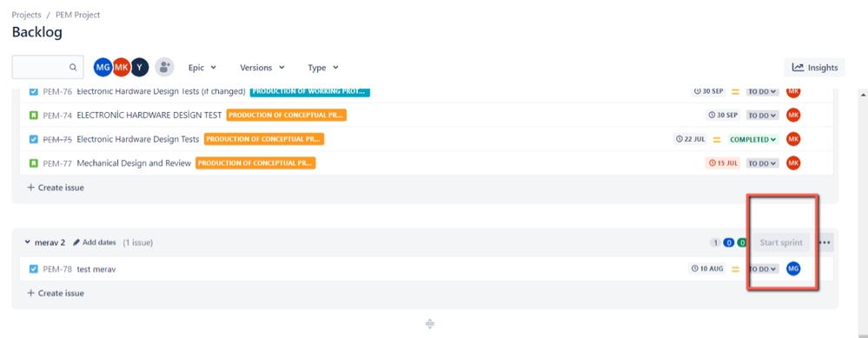Click the overdue 15 JUL date on PEM-77
Image resolution: width=868 pixels, height=338 pixels.
click(x=722, y=163)
